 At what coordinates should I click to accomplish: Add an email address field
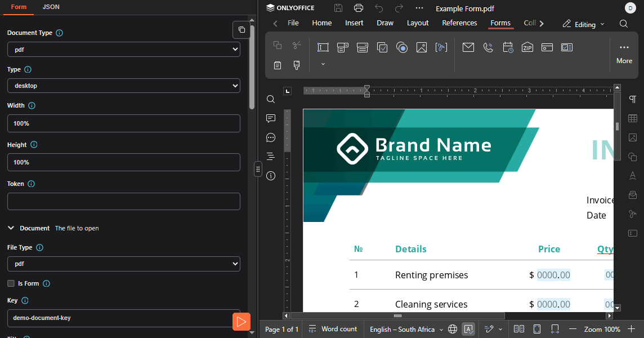pos(468,47)
